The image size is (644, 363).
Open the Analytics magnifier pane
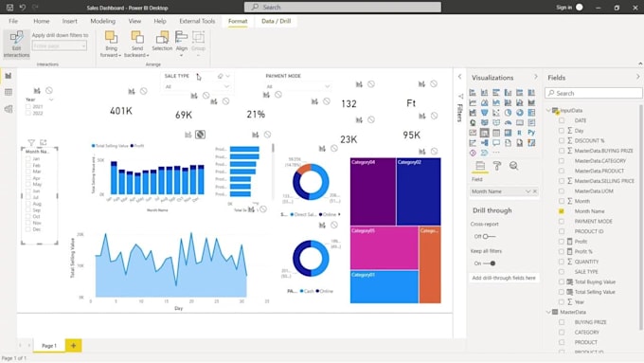tap(513, 166)
